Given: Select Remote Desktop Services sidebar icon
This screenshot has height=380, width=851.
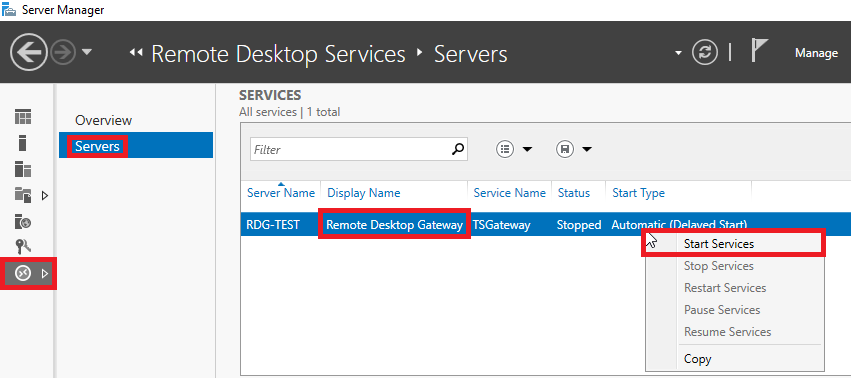Looking at the screenshot, I should coord(23,274).
